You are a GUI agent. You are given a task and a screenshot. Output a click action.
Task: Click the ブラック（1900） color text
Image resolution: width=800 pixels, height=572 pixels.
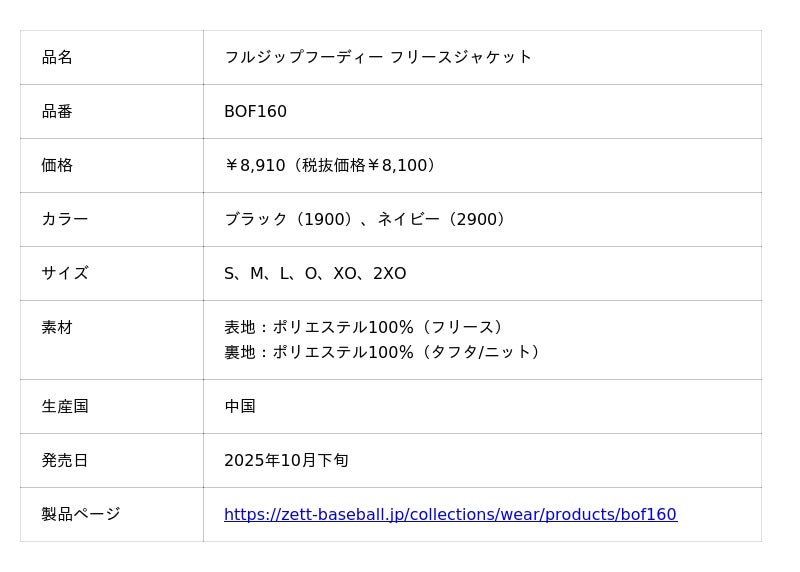click(x=291, y=219)
